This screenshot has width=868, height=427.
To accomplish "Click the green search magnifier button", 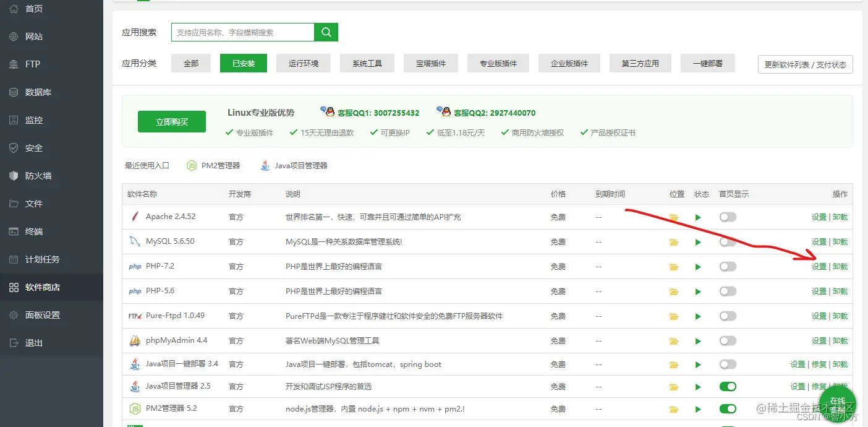I will (326, 32).
